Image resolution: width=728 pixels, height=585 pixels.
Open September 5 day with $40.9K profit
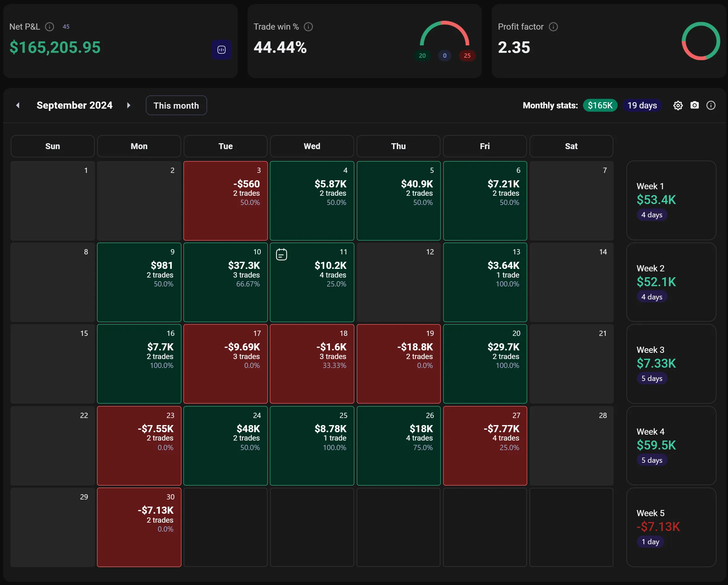[399, 201]
